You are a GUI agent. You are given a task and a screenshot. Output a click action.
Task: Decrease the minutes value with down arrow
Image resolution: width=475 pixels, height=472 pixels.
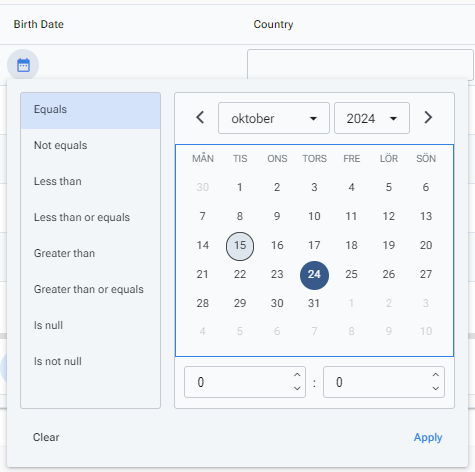coord(435,388)
